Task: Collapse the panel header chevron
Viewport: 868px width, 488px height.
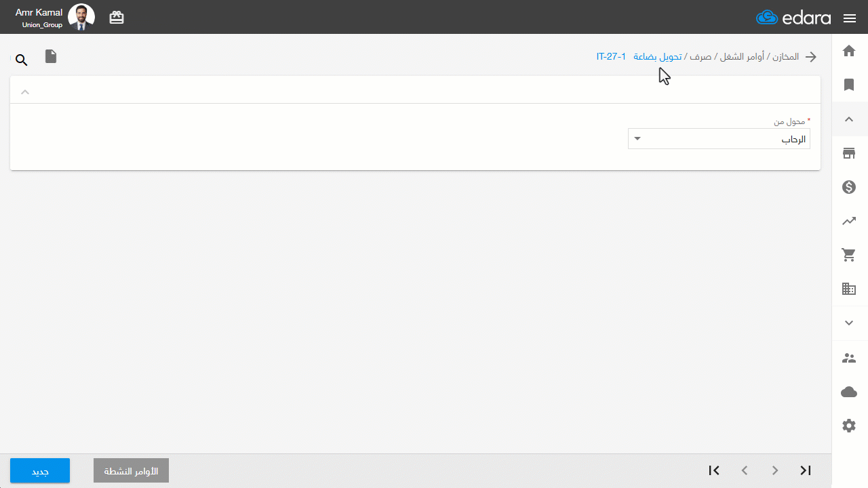Action: (x=25, y=92)
